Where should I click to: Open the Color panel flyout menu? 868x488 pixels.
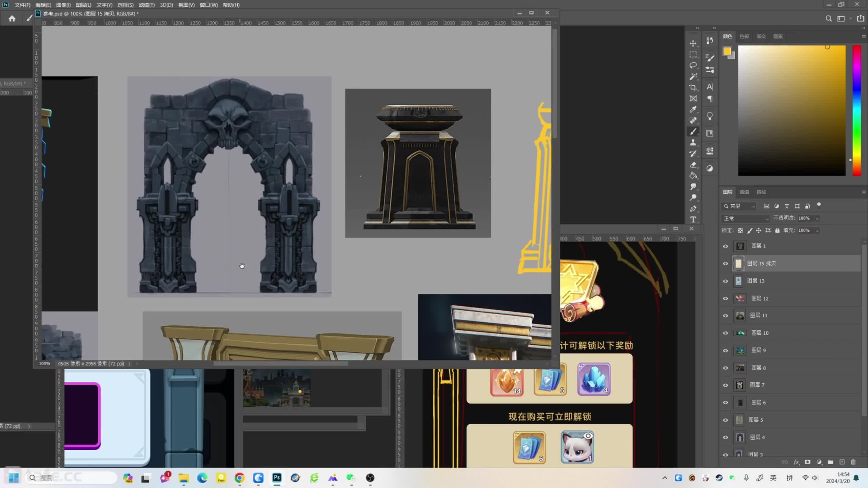[x=863, y=36]
